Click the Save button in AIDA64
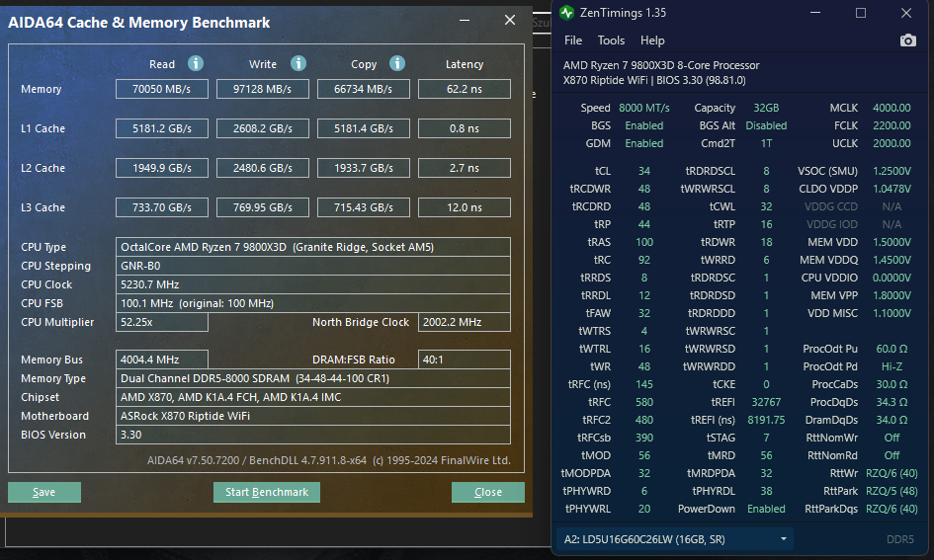This screenshot has height=560, width=934. pos(43,492)
